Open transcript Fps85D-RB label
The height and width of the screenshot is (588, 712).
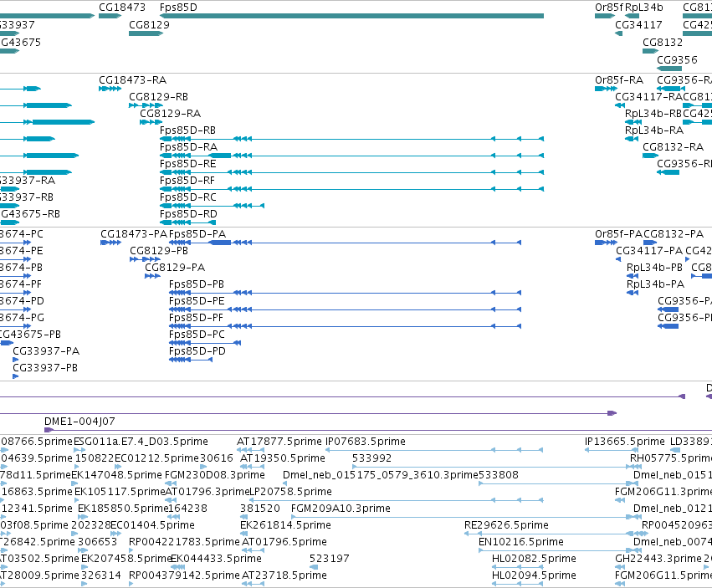click(x=187, y=130)
